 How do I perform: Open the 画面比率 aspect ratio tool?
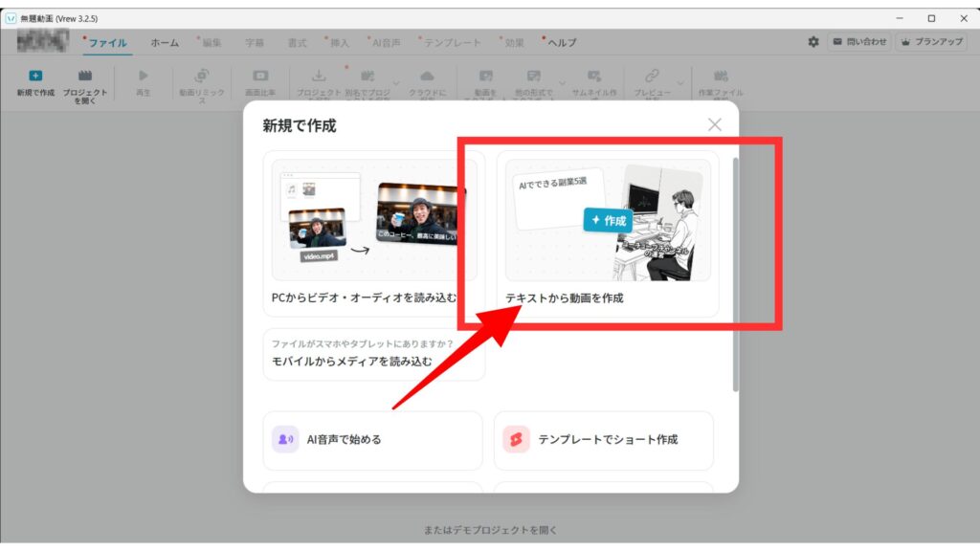pos(260,77)
